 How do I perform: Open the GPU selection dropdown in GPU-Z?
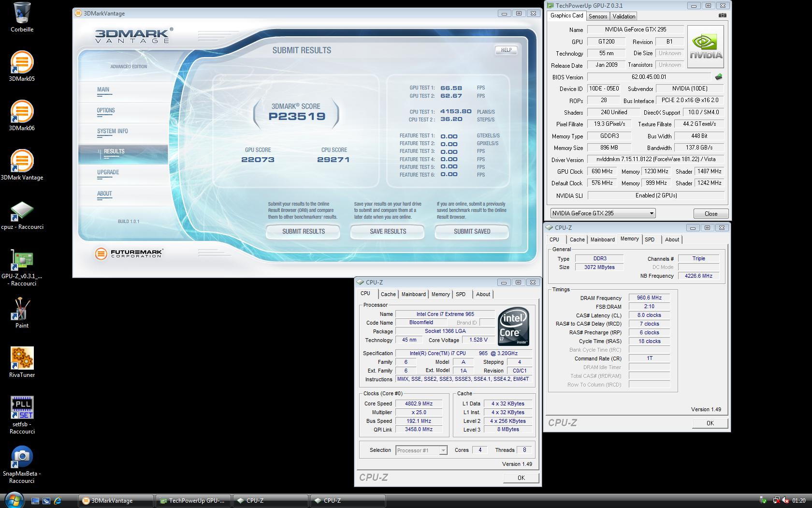(x=603, y=213)
